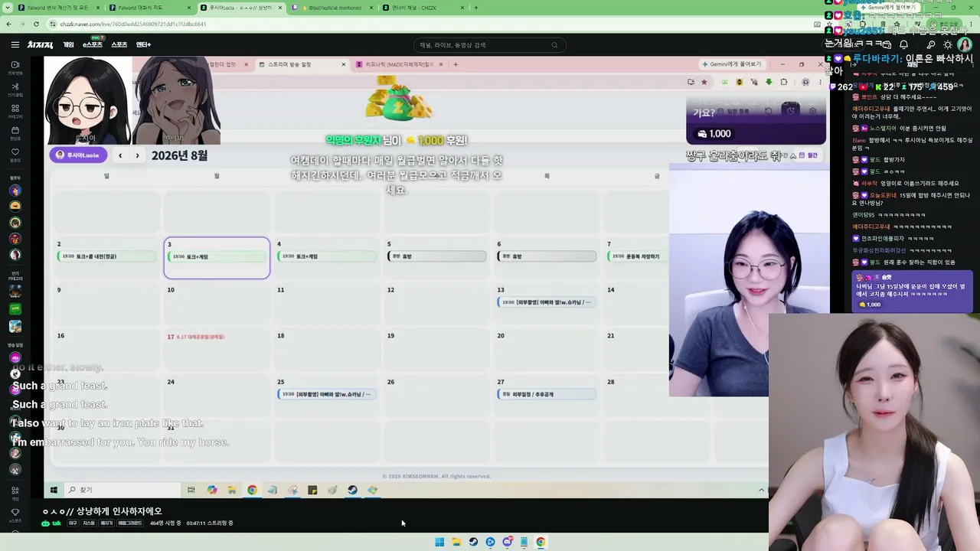Open the calendar settings gear

click(812, 111)
